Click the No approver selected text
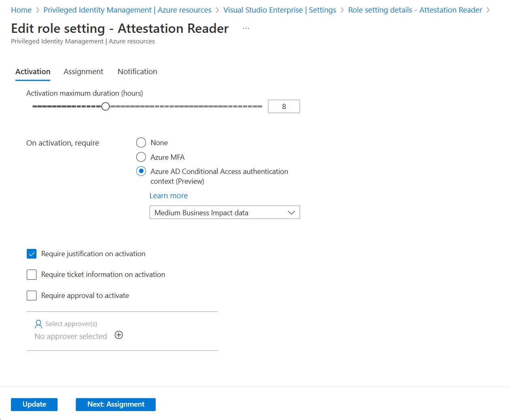This screenshot has height=420, width=510. 71,336
